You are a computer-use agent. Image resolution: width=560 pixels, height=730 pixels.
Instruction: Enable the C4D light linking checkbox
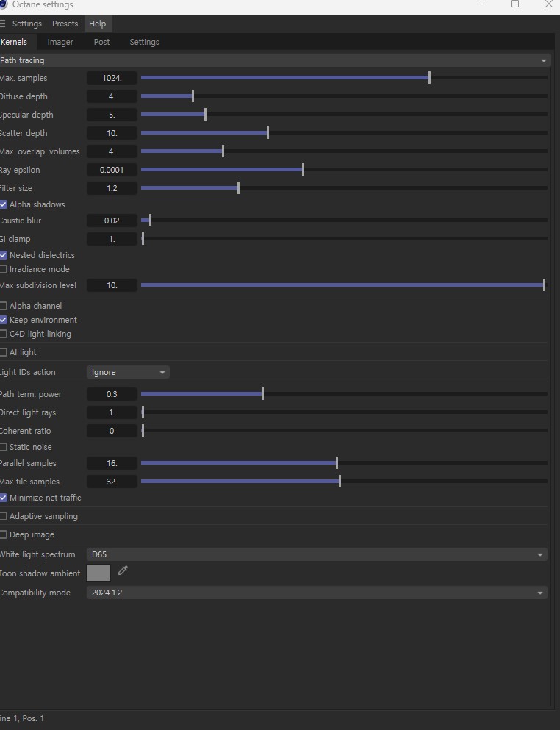pyautogui.click(x=3, y=334)
